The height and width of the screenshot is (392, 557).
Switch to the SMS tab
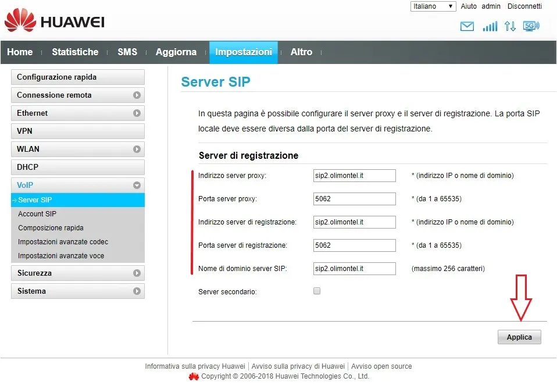click(127, 52)
